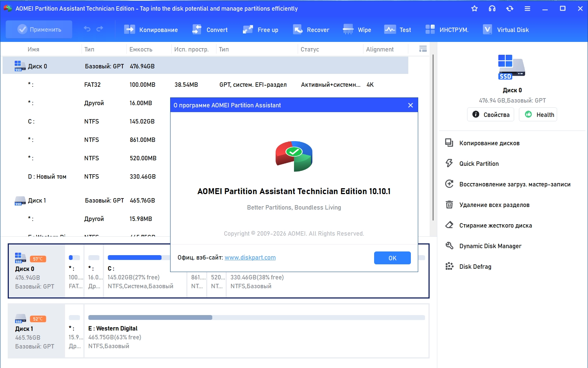Launch the Recover tool

[311, 30]
